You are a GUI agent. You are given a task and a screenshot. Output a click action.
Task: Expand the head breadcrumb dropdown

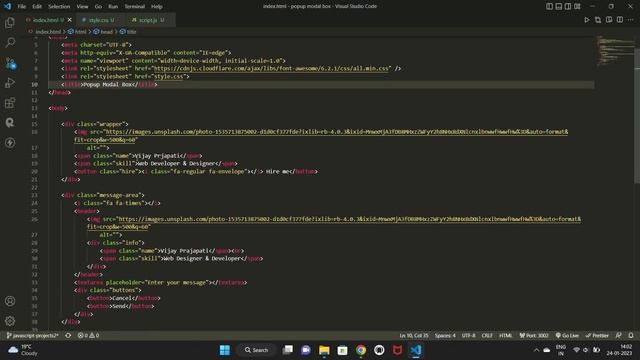(x=103, y=31)
